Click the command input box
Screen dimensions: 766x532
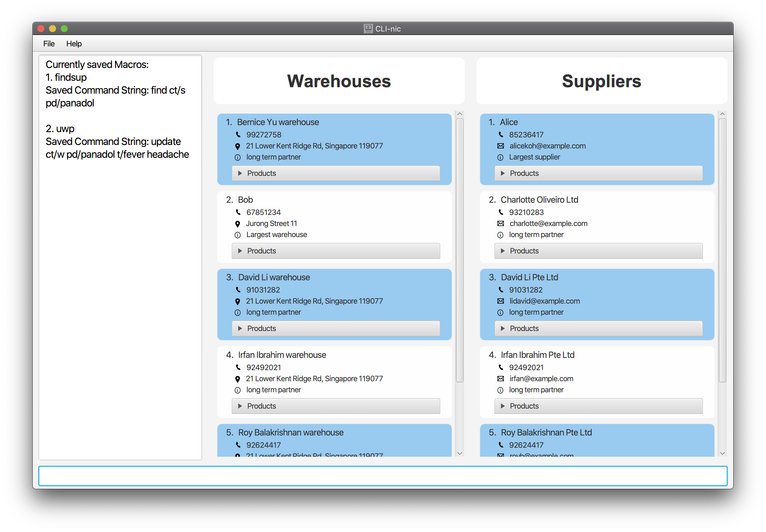383,476
